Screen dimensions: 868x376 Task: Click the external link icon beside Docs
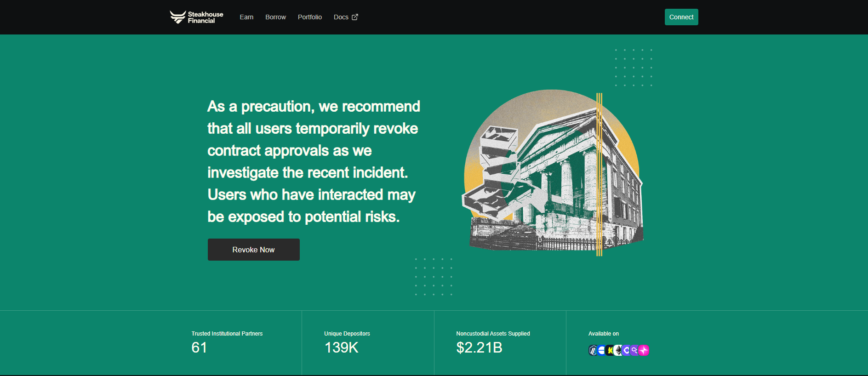coord(355,17)
